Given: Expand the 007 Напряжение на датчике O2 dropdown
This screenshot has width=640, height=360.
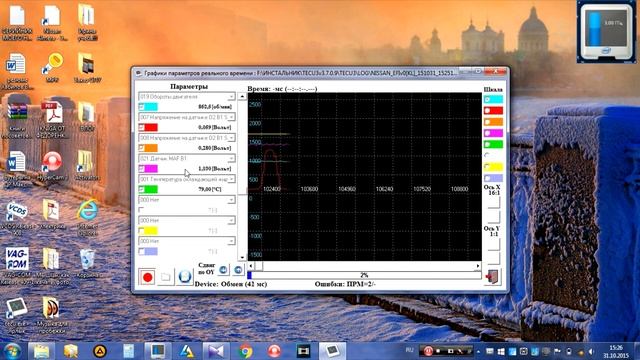Looking at the screenshot, I should click(231, 117).
